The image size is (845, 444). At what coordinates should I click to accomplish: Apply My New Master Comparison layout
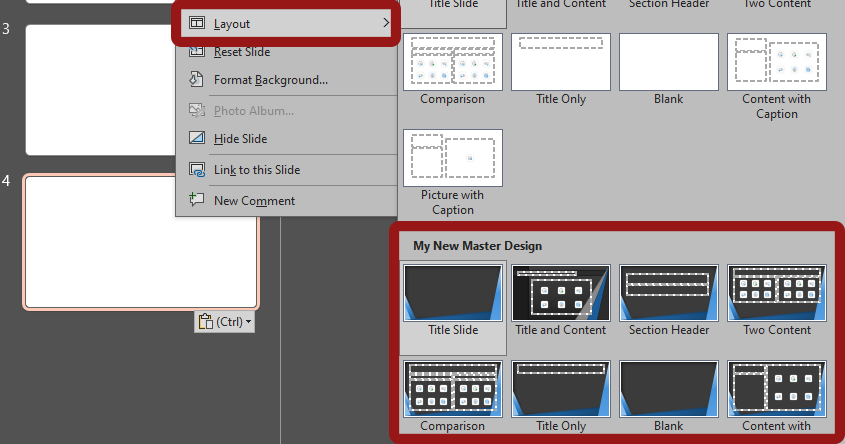453,397
